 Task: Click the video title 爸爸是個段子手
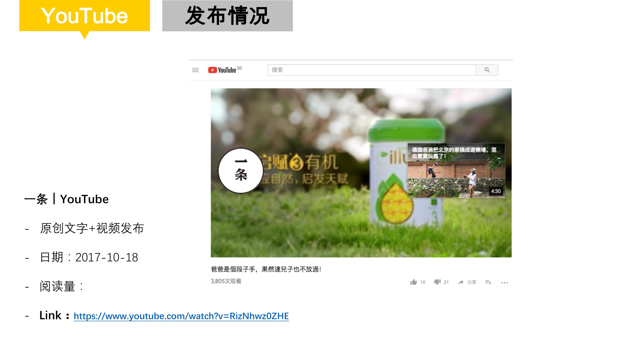266,269
